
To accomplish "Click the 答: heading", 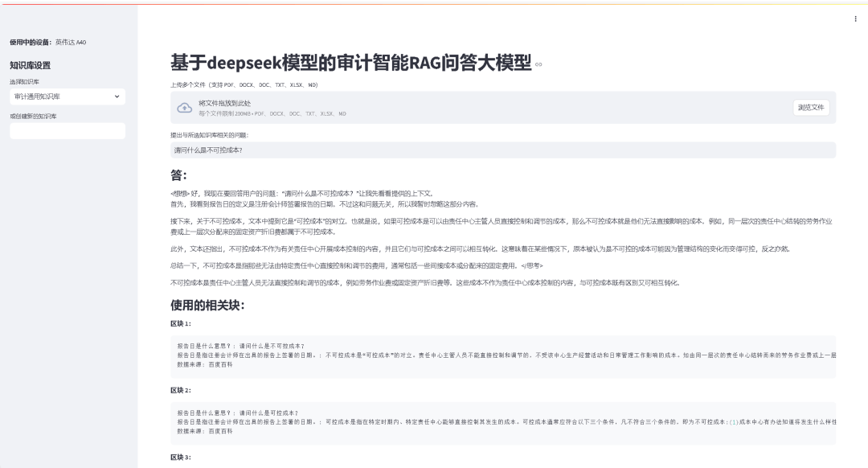I will (x=178, y=175).
